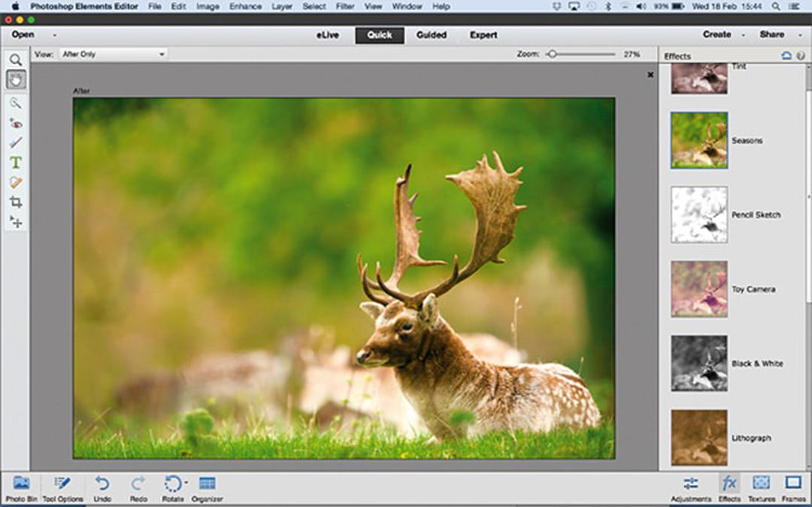812x507 pixels.
Task: Select the Hand tool
Action: [16, 79]
